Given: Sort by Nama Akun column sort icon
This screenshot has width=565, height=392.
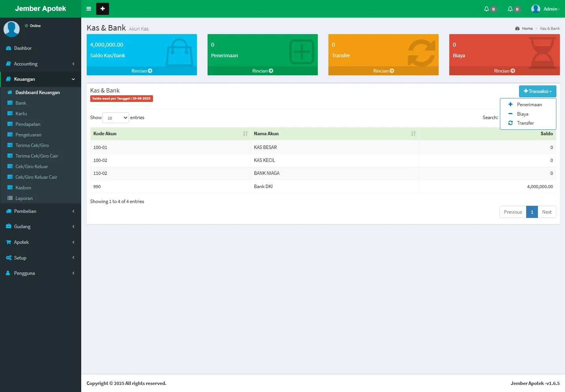Looking at the screenshot, I should (413, 134).
